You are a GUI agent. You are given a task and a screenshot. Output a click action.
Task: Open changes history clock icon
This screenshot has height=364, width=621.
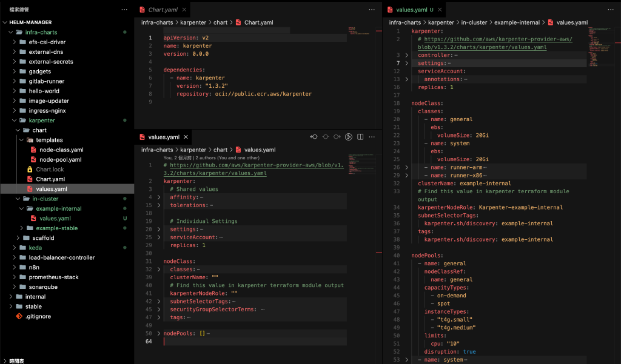pos(349,137)
